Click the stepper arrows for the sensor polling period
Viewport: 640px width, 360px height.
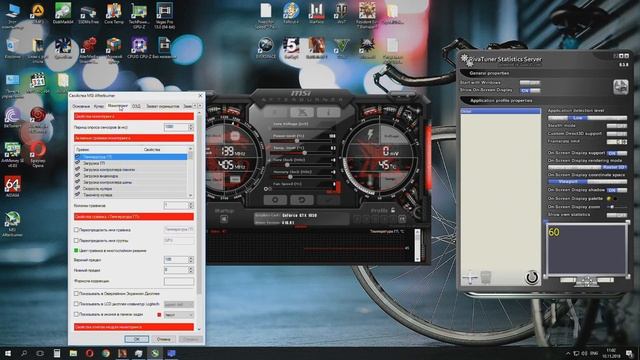point(191,127)
